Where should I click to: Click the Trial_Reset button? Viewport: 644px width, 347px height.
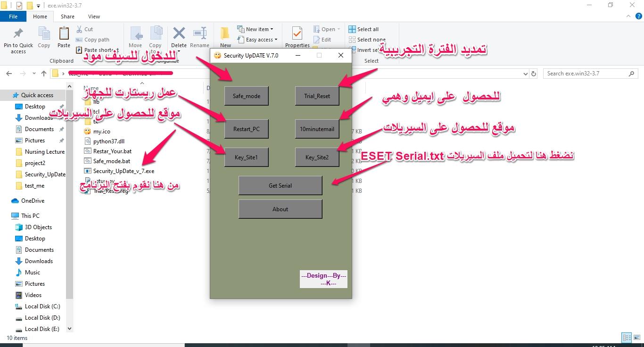317,96
